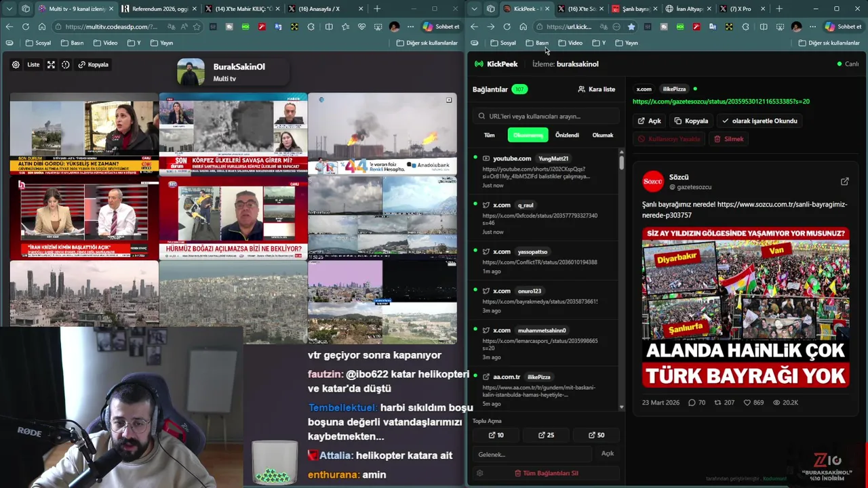Switch to Şanlı bayrağı tab

tap(634, 9)
